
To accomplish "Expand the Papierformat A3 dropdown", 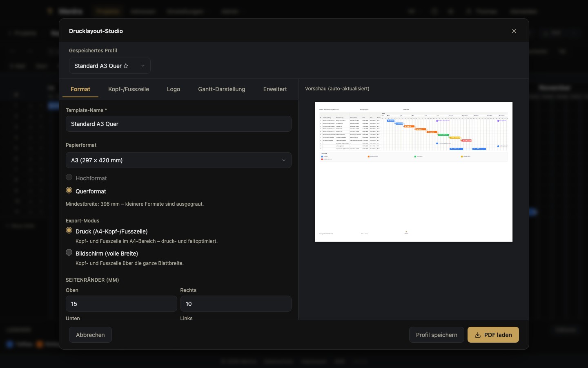I will coord(178,160).
